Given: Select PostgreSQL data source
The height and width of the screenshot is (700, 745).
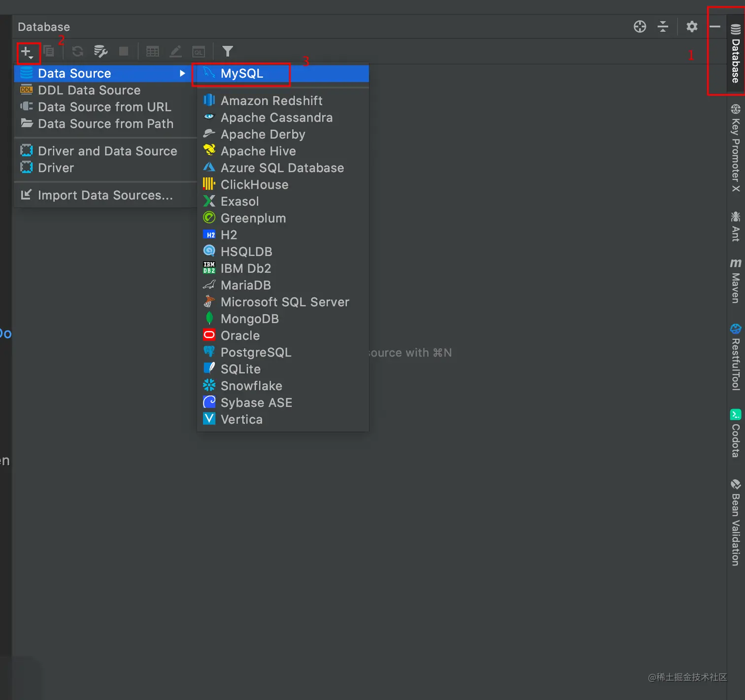Looking at the screenshot, I should tap(283, 352).
